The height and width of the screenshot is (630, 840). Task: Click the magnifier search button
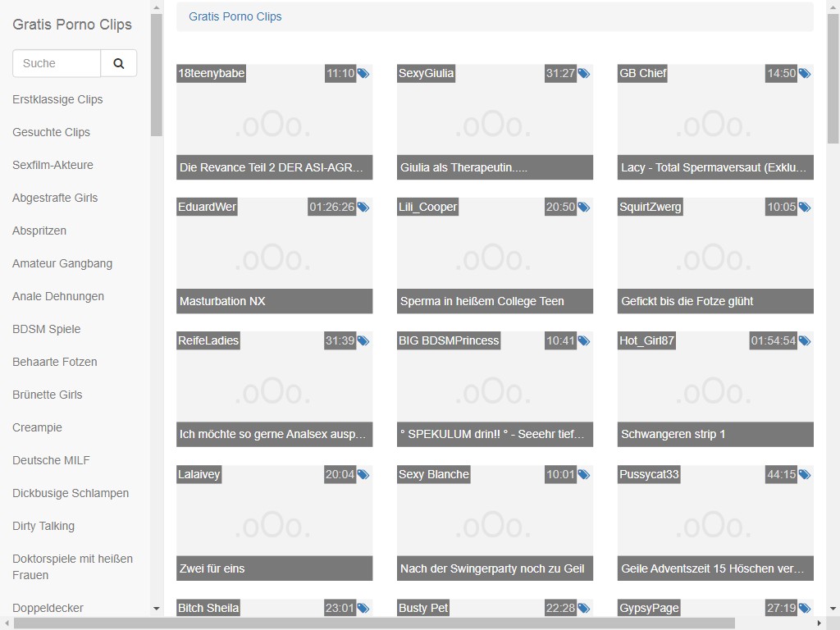tap(119, 63)
